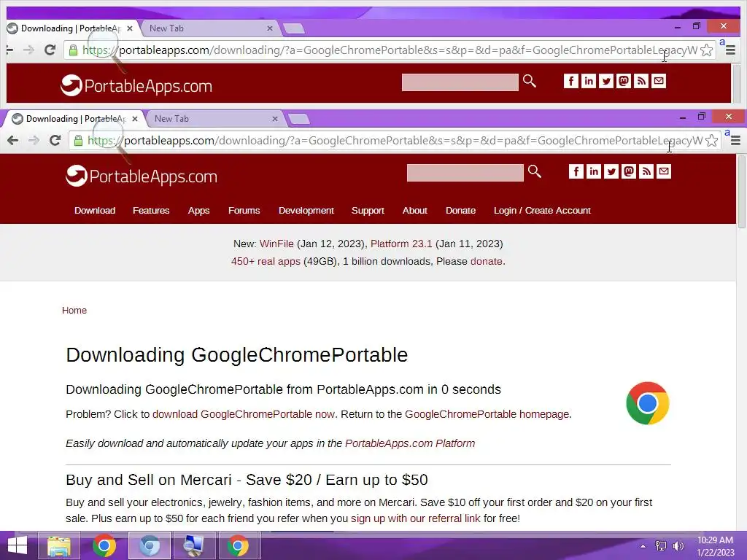This screenshot has width=747, height=560.
Task: Open hamburger menu in front browser window
Action: click(735, 141)
